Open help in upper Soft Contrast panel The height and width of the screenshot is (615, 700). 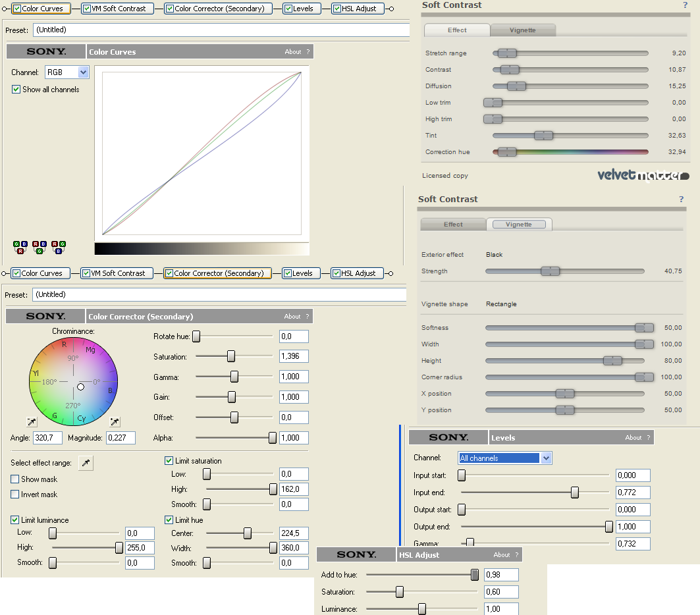(685, 5)
